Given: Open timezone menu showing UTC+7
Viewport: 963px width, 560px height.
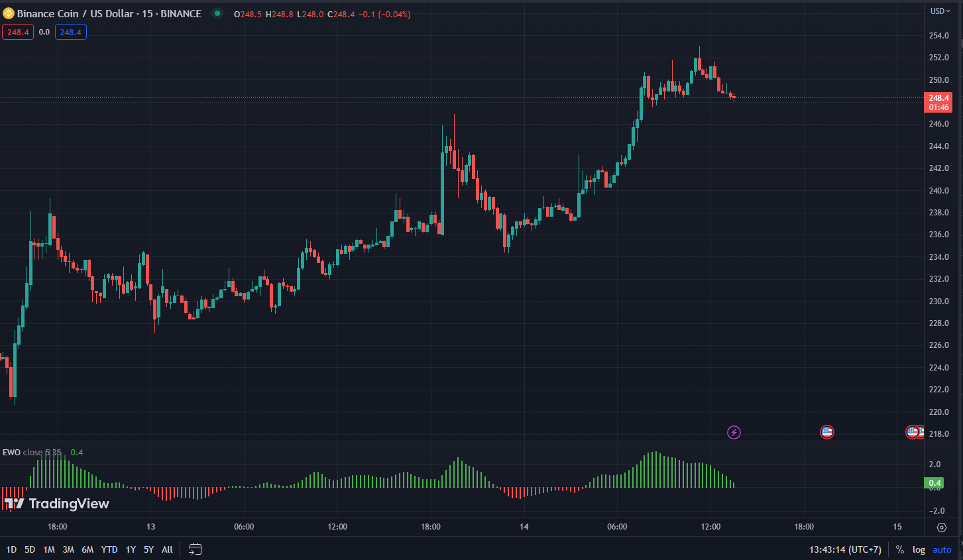Looking at the screenshot, I should (845, 549).
